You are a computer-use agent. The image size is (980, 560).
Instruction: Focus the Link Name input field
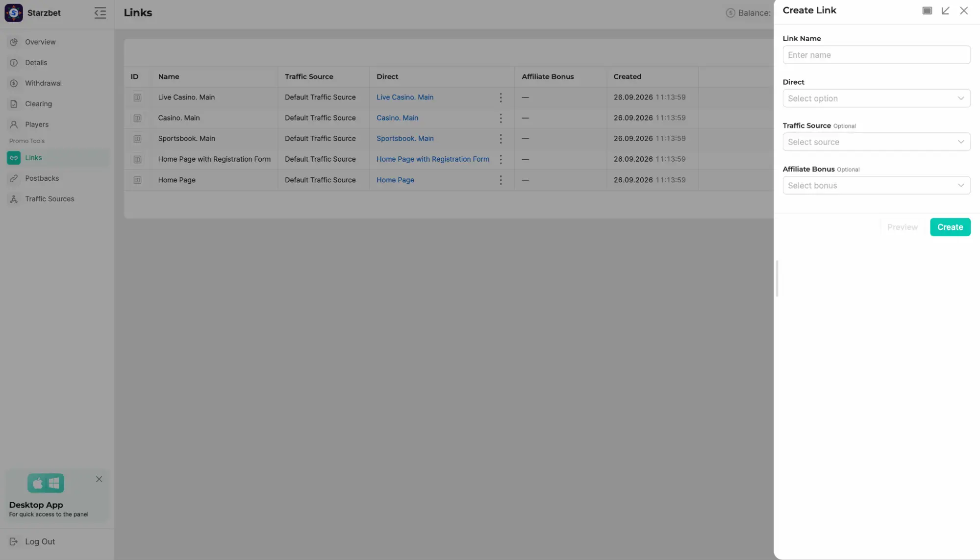click(x=876, y=55)
